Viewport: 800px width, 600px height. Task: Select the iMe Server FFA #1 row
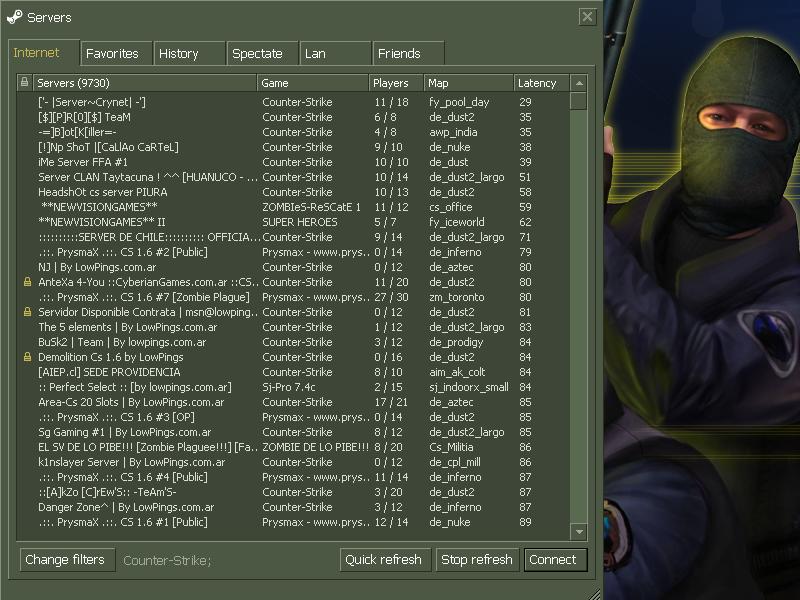293,162
